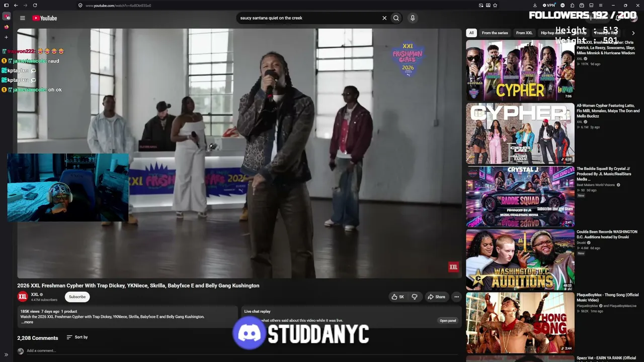The height and width of the screenshot is (362, 644).
Task: Expand the browser sidebar chevrons
Action: (x=6, y=355)
